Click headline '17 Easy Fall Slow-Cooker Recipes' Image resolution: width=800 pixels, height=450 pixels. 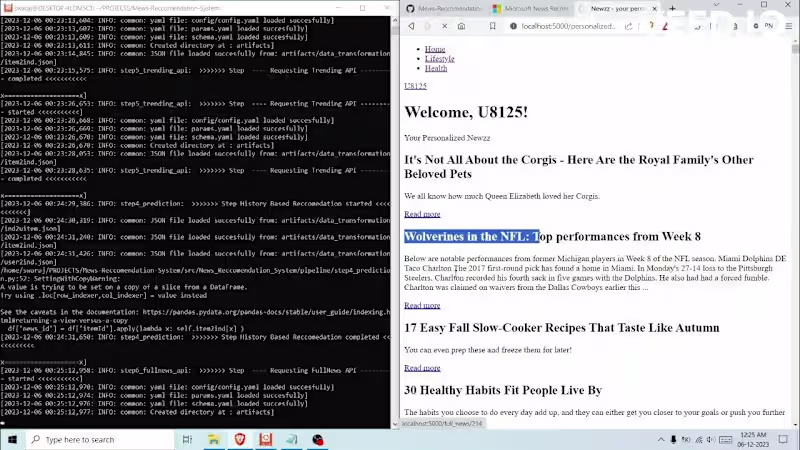[562, 328]
